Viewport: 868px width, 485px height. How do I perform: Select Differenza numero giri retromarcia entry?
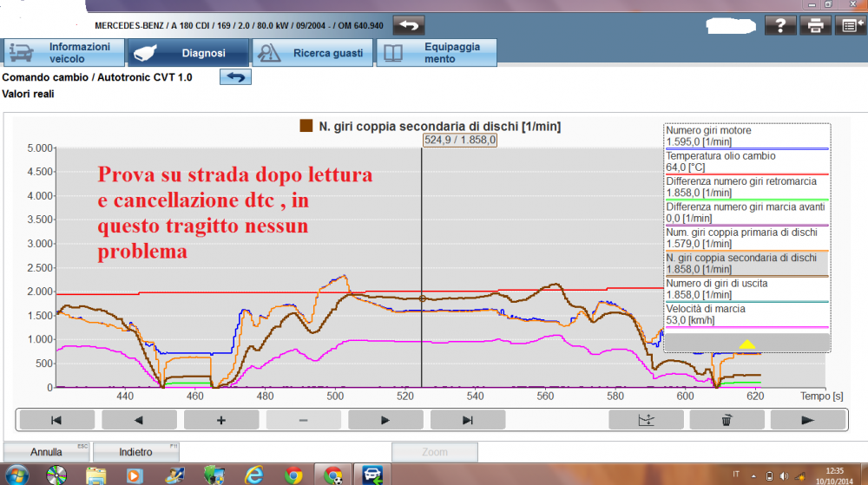coord(746,187)
